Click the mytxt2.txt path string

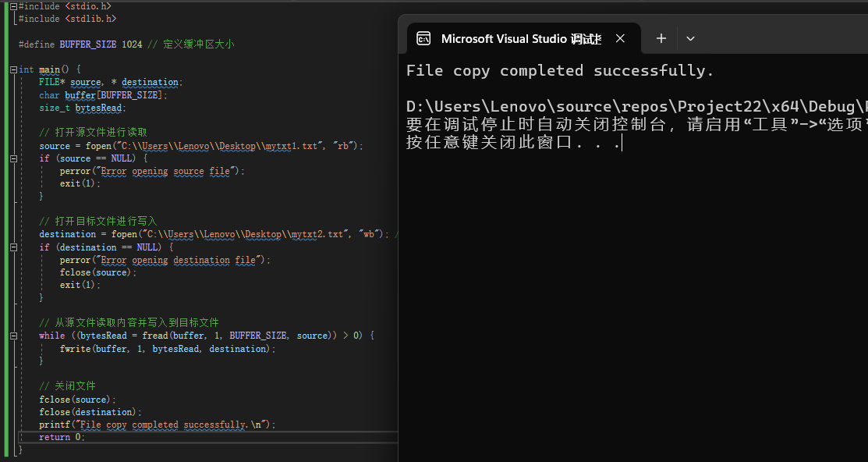242,234
